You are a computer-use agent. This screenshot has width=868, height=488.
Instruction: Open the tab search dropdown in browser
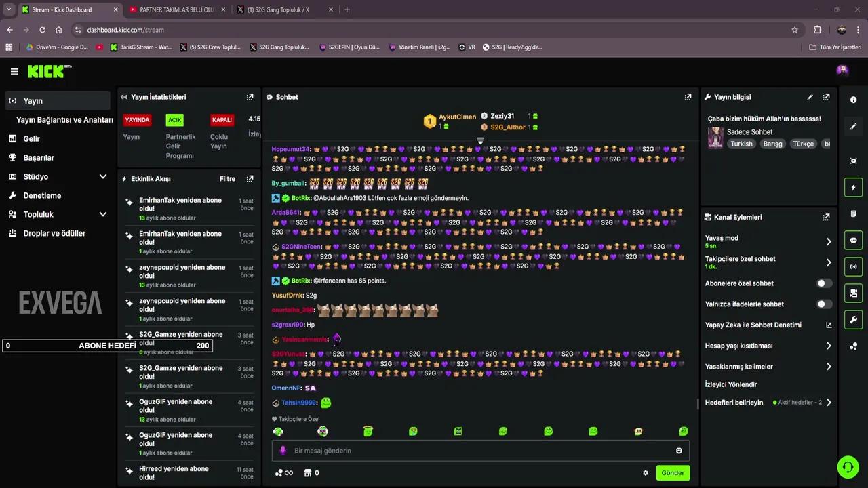[9, 9]
